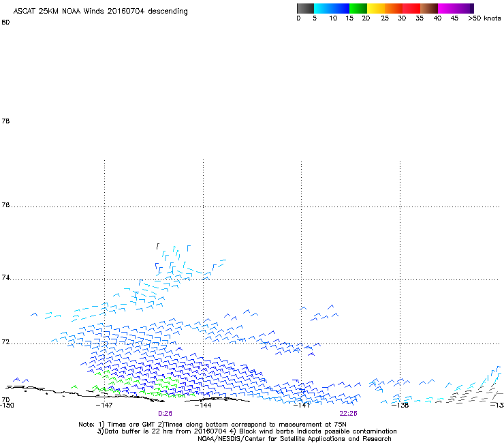Viewport: 504px width, 443px height.
Task: Click the '-138' longitude axis label
Action: (400, 405)
